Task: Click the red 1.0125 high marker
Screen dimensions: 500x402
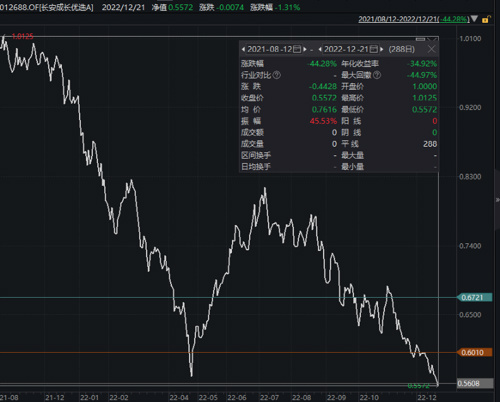Action: pos(22,36)
